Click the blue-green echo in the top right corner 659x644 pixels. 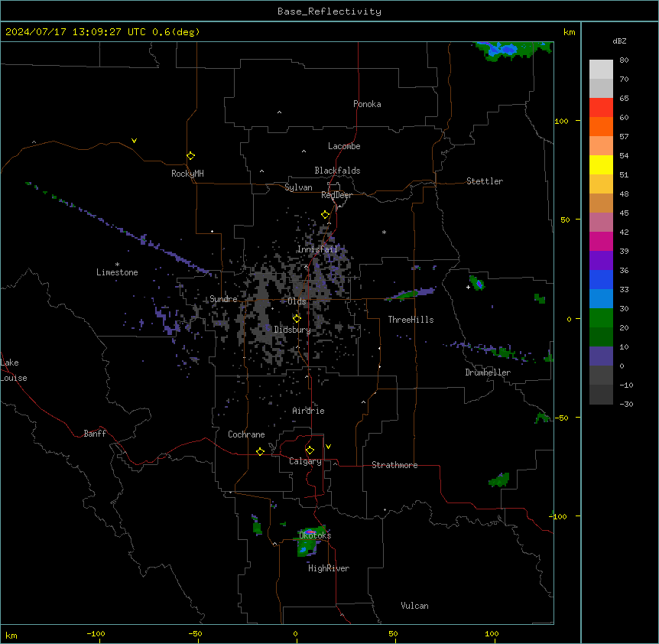coord(512,50)
